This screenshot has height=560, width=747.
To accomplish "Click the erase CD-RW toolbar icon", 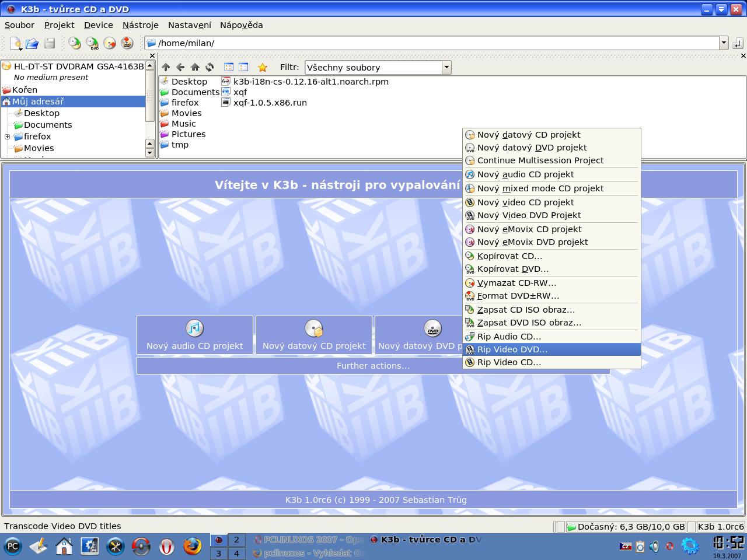I will coord(110,43).
